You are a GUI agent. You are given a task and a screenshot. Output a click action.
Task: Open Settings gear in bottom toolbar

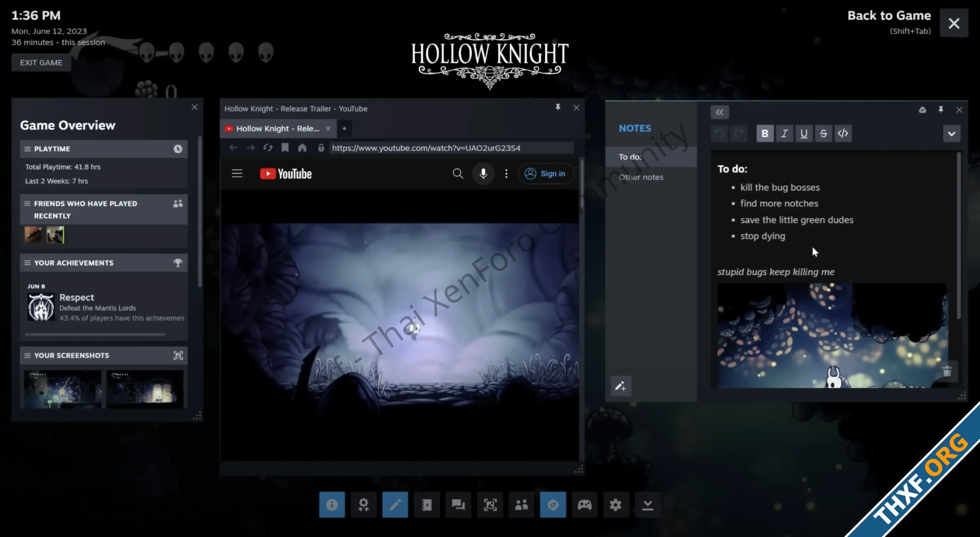616,505
